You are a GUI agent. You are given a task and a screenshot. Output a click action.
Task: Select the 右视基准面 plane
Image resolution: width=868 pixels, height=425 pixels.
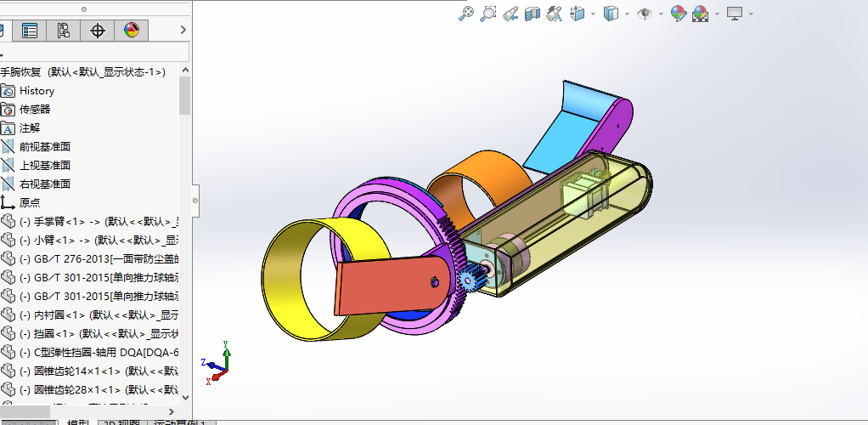pyautogui.click(x=45, y=184)
